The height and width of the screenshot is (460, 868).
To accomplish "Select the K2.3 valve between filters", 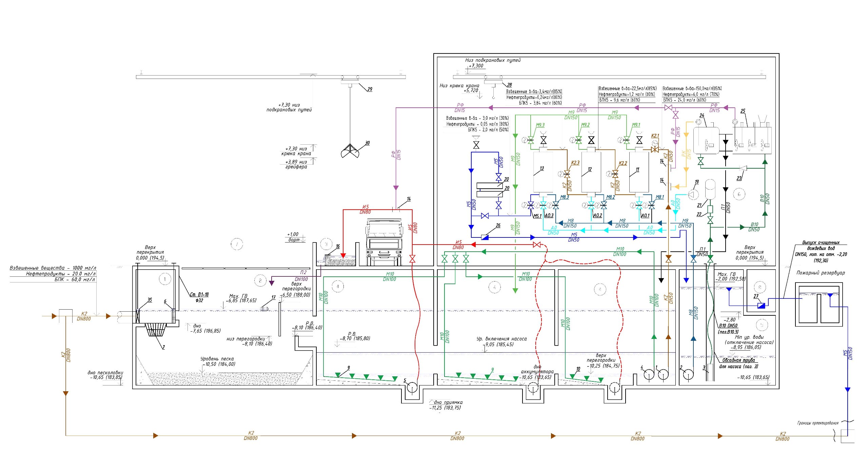I will click(567, 174).
